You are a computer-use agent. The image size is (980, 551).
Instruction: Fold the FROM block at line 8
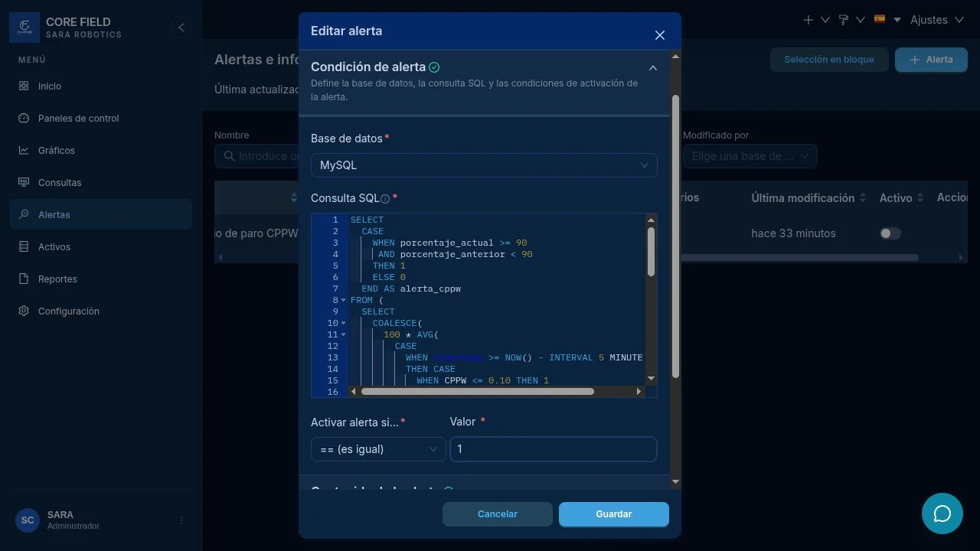344,300
